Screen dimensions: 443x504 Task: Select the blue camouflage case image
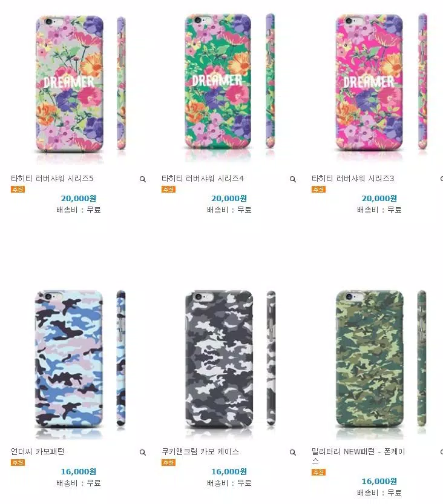[79, 362]
